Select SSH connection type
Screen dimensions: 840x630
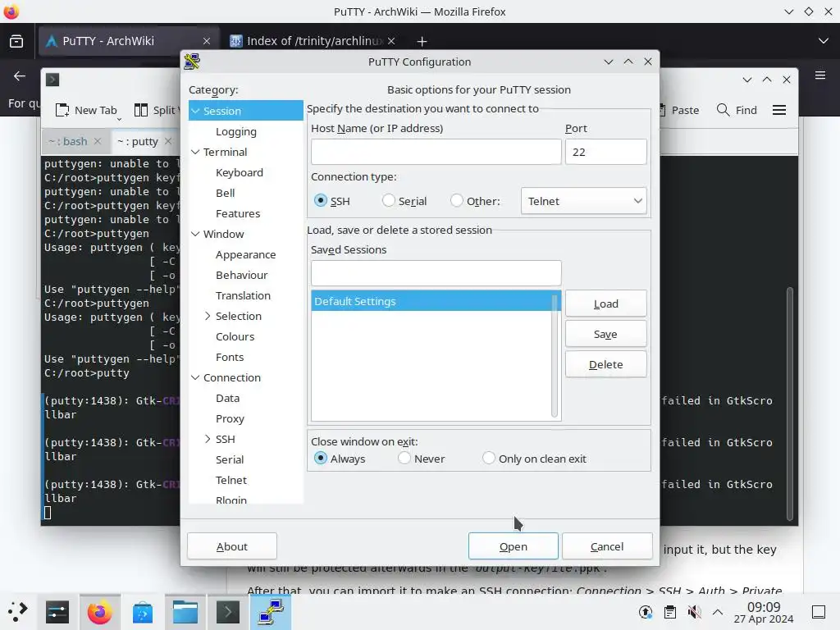tap(321, 200)
